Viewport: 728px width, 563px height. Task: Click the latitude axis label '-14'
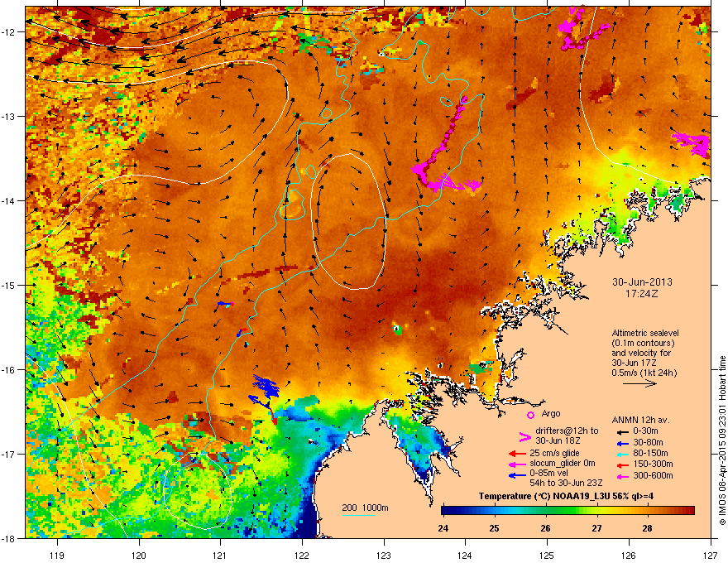[x=8, y=200]
